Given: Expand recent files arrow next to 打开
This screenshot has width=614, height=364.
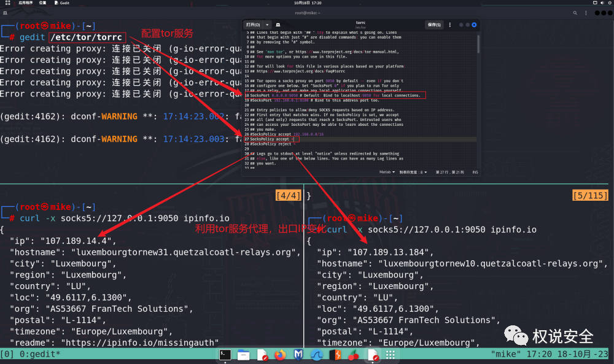Looking at the screenshot, I should point(267,25).
